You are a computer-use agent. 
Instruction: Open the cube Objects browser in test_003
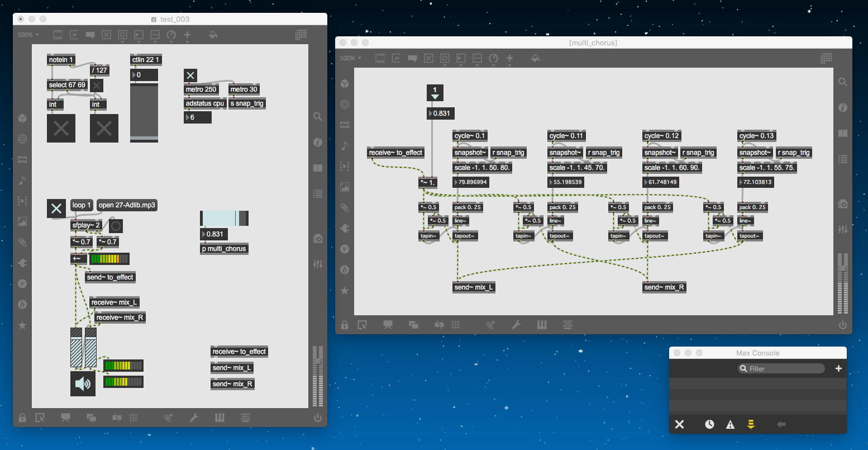pos(22,118)
